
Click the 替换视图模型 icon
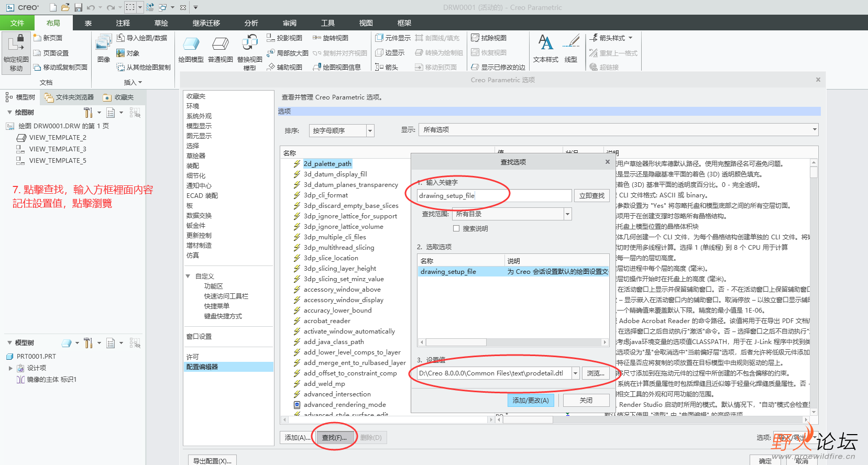pos(250,43)
